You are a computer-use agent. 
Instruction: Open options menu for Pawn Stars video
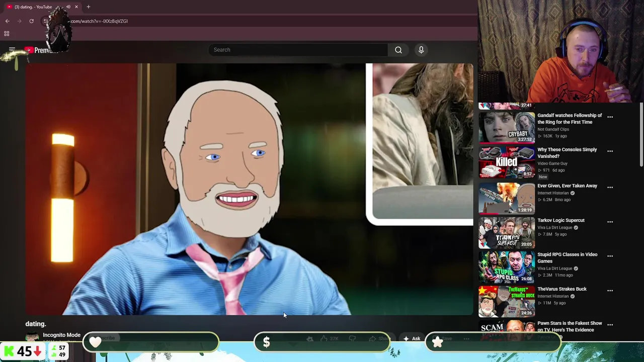click(610, 325)
